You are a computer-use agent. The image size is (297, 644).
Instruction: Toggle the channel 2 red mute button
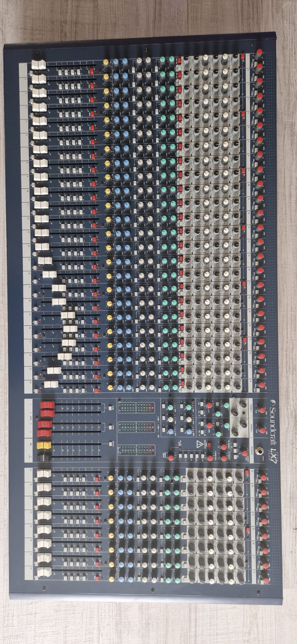coord(92,85)
